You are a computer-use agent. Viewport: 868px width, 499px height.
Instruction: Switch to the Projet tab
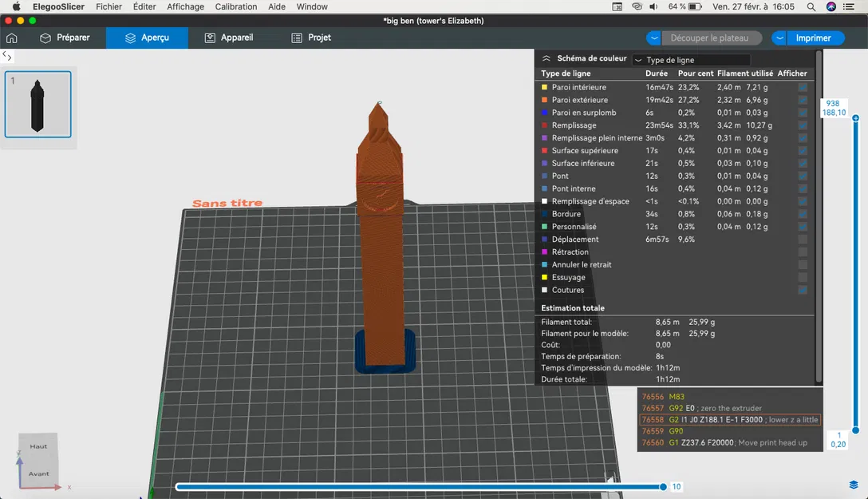(311, 38)
